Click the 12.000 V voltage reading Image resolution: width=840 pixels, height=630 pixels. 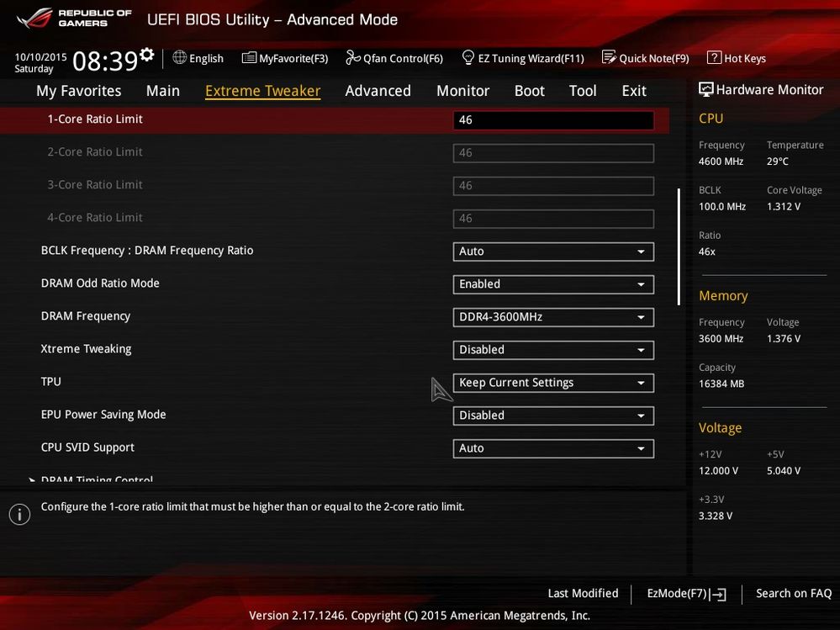718,471
